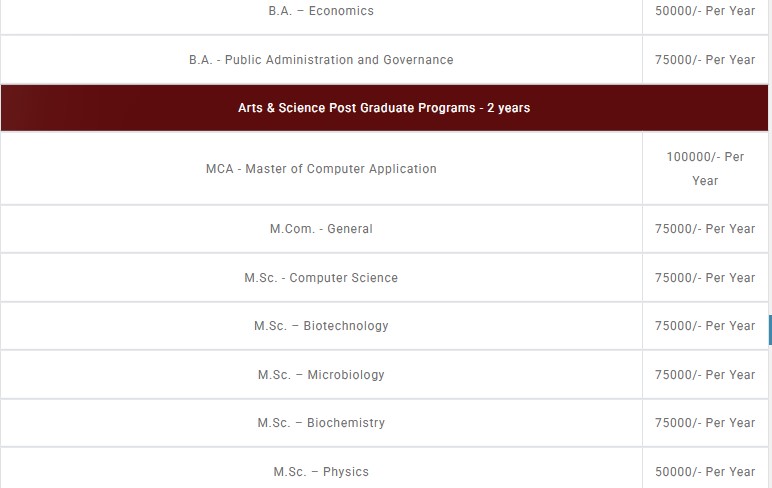The width and height of the screenshot is (772, 488).
Task: Select the M.Sc. – Microbiology program
Action: click(321, 375)
